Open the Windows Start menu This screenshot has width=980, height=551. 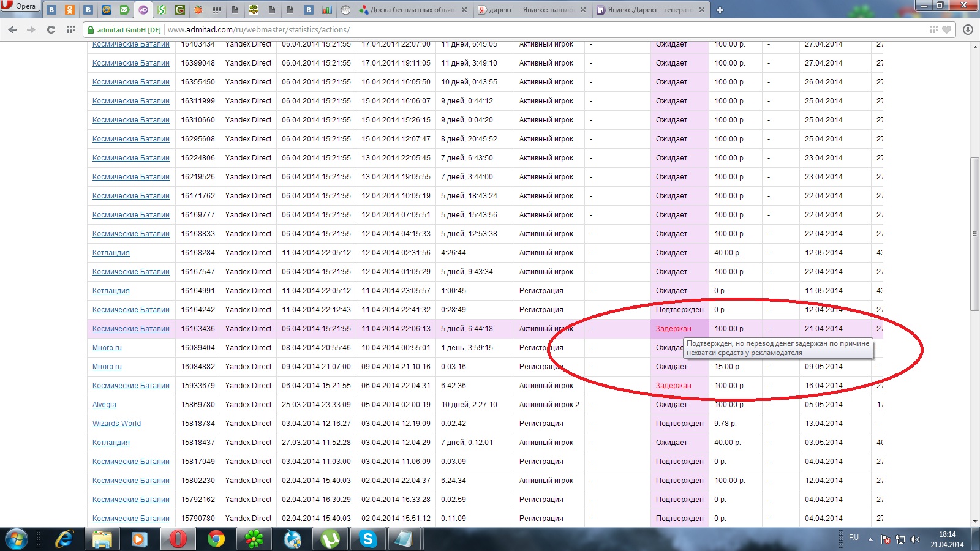17,539
